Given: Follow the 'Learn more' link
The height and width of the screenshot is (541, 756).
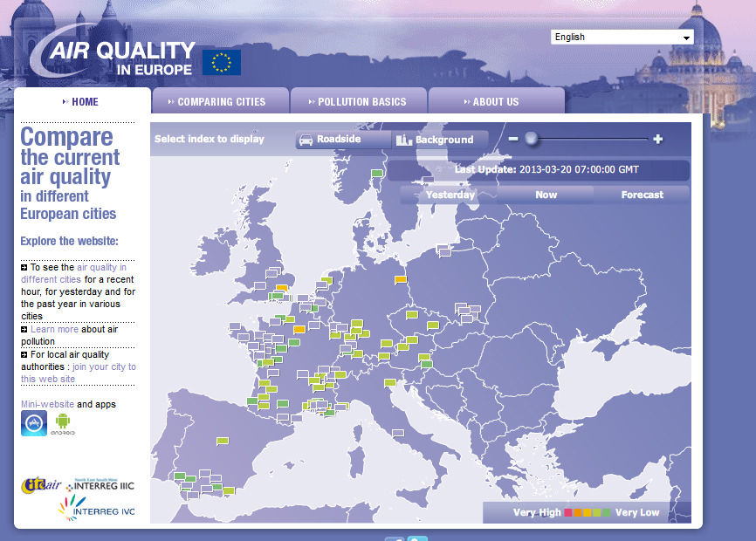Looking at the screenshot, I should 54,330.
